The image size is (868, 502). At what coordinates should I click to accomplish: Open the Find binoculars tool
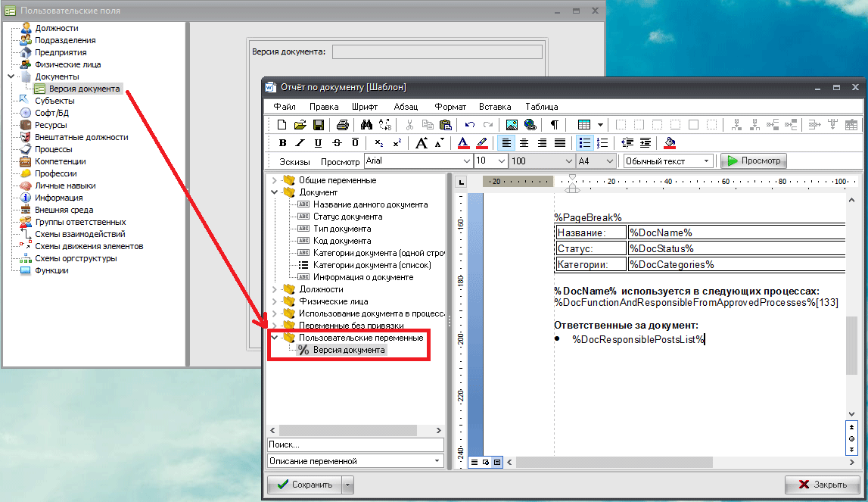[x=366, y=125]
